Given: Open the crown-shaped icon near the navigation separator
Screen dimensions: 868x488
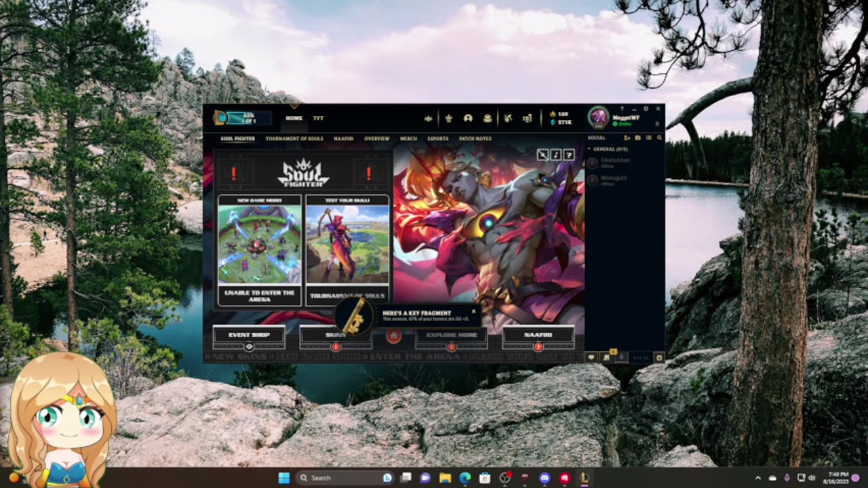Looking at the screenshot, I should click(x=428, y=119).
